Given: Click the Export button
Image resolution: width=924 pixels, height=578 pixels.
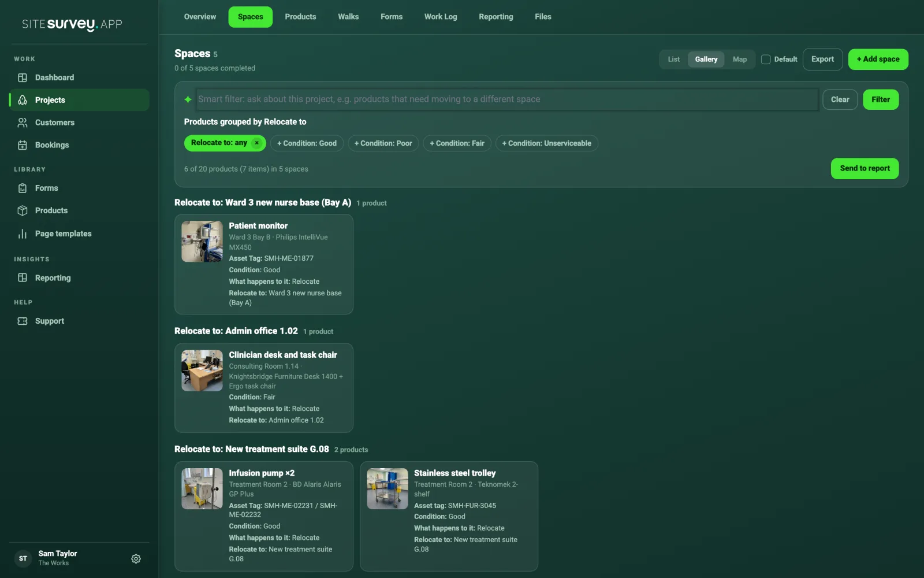Looking at the screenshot, I should 822,59.
